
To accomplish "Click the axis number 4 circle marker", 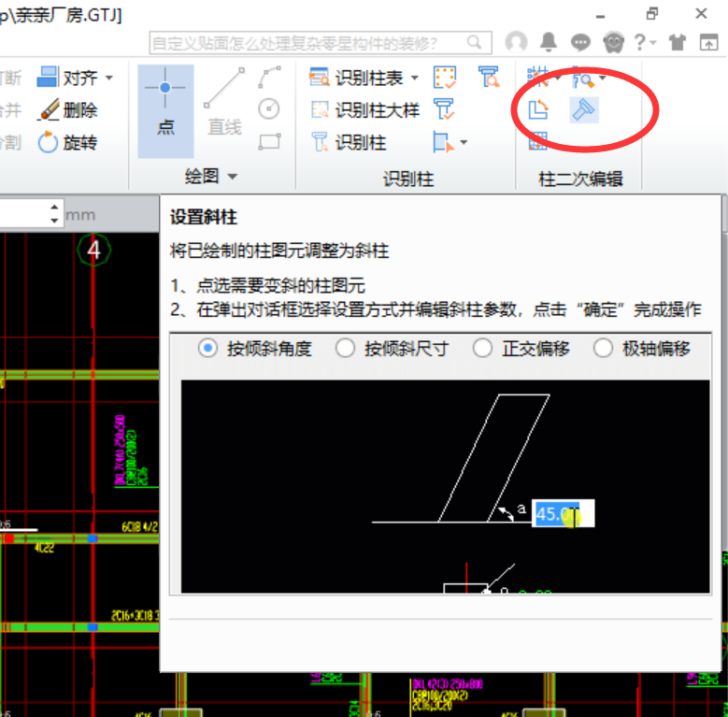I will click(x=93, y=250).
